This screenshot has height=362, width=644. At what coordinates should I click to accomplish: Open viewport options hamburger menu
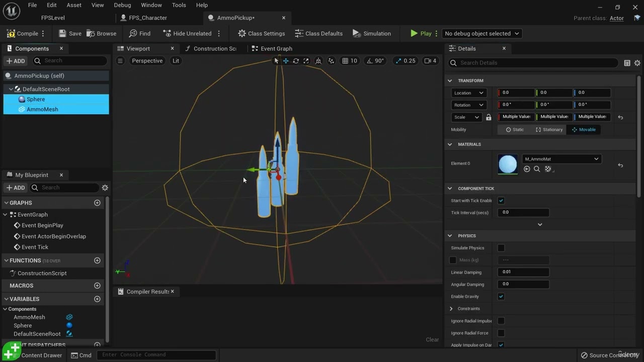point(120,61)
